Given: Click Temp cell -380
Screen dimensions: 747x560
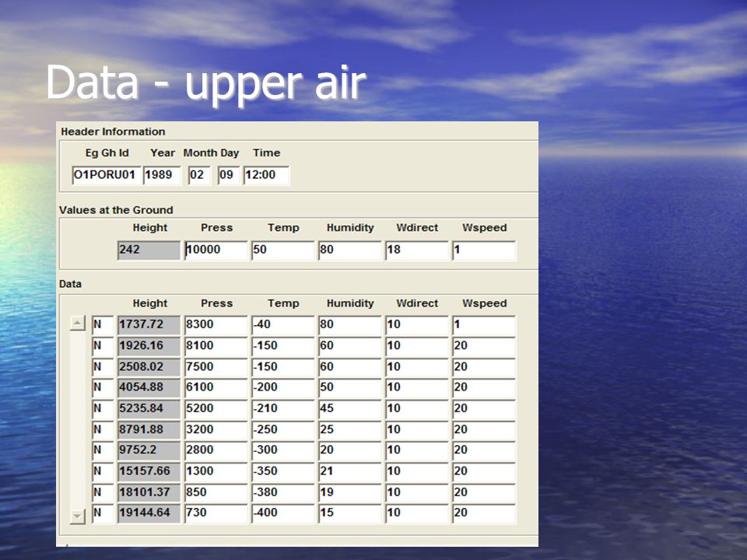Looking at the screenshot, I should [x=283, y=492].
